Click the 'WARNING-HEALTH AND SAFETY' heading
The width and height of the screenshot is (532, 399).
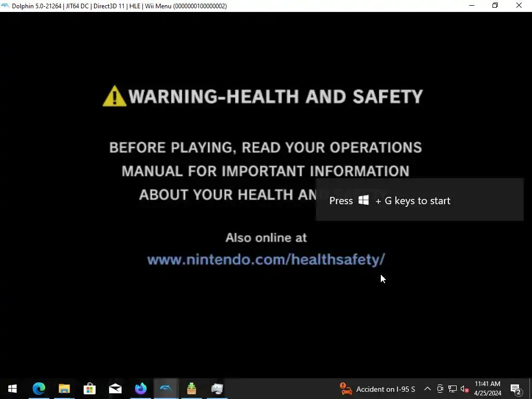point(275,96)
